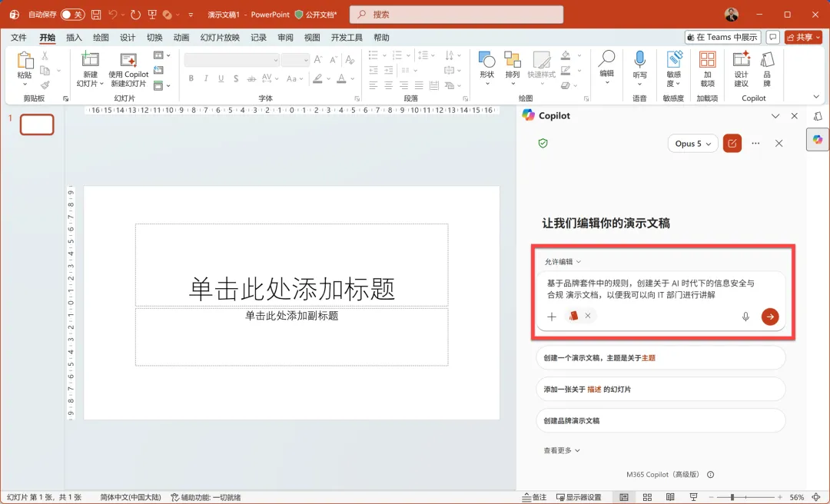Open the 审阅 ribbon tab
Image resolution: width=830 pixels, height=504 pixels.
[285, 37]
